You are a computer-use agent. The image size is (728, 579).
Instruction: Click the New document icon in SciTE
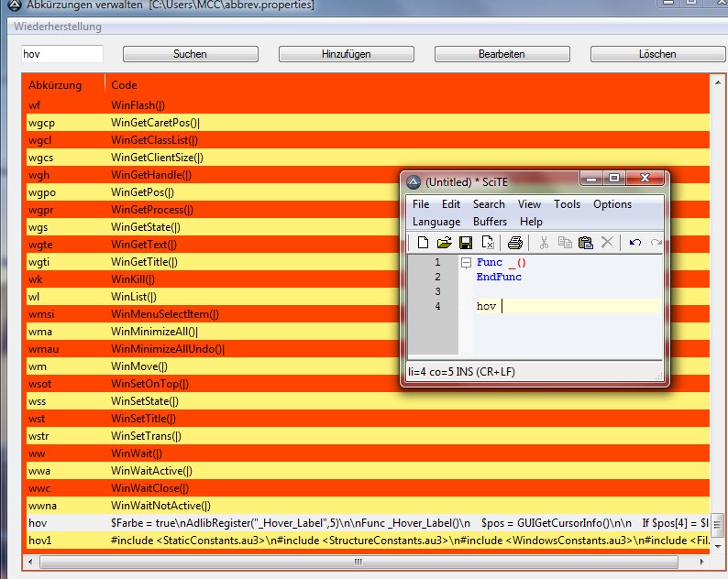[x=423, y=243]
